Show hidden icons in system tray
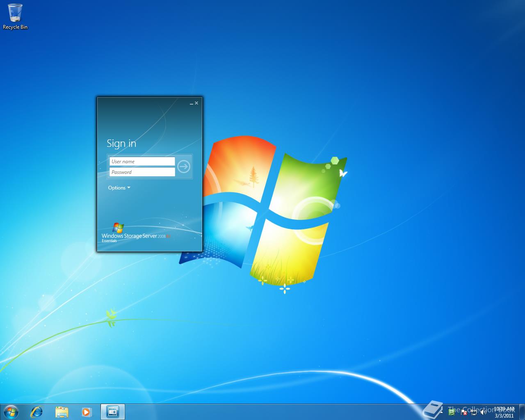525x420 pixels. (441, 412)
